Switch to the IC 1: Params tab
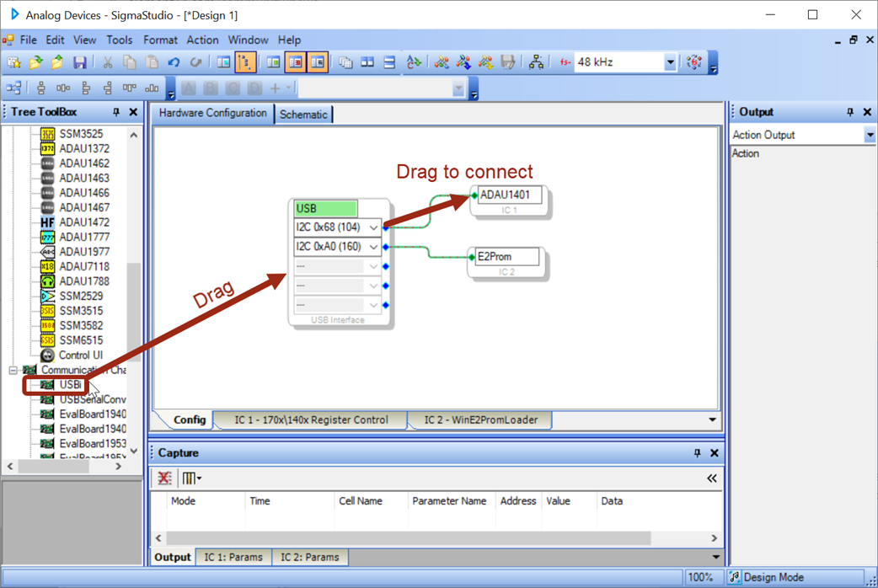Screen dimensions: 878x588 coord(233,557)
